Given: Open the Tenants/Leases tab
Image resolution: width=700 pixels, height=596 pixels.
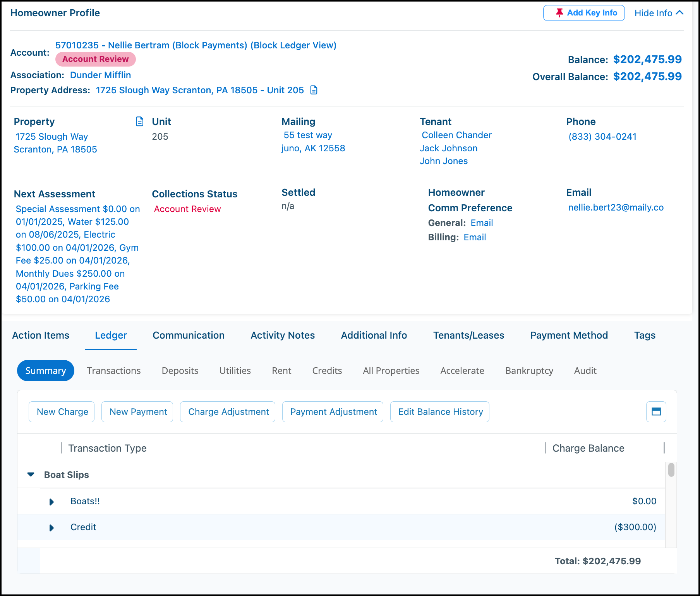Looking at the screenshot, I should click(x=468, y=335).
